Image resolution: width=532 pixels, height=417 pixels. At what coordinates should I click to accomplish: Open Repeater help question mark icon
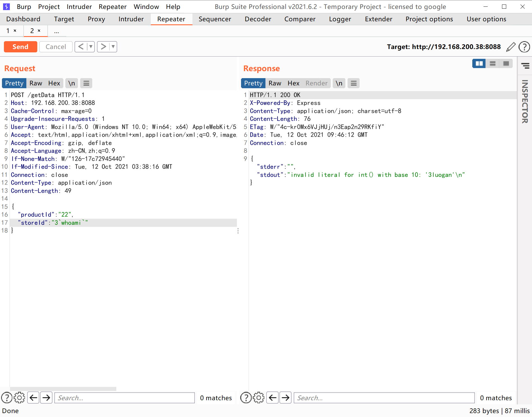coord(524,47)
